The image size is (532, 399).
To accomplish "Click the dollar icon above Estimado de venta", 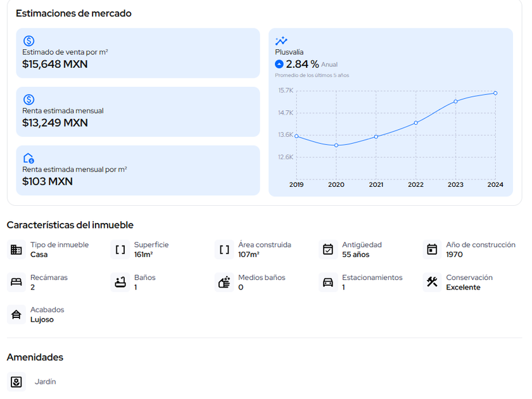I will (28, 41).
